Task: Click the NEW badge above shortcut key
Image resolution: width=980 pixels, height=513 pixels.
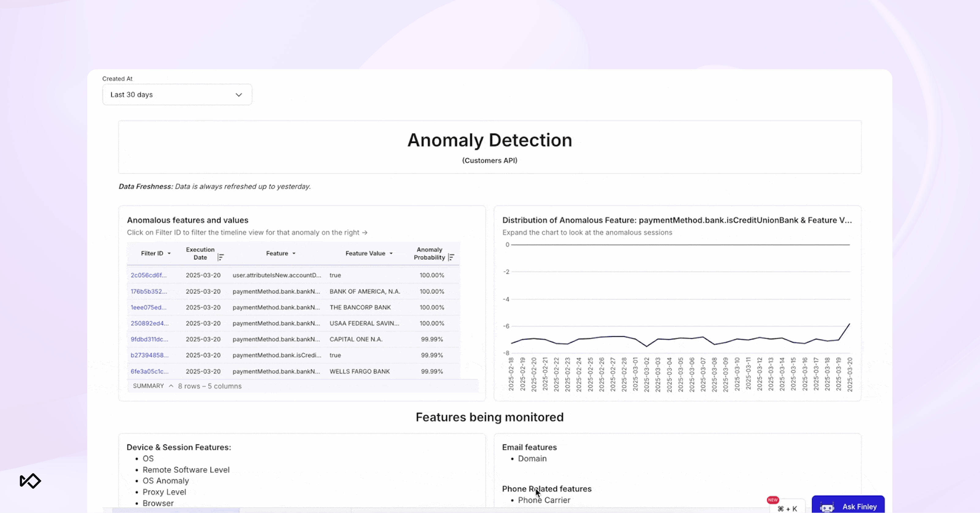Action: tap(772, 500)
